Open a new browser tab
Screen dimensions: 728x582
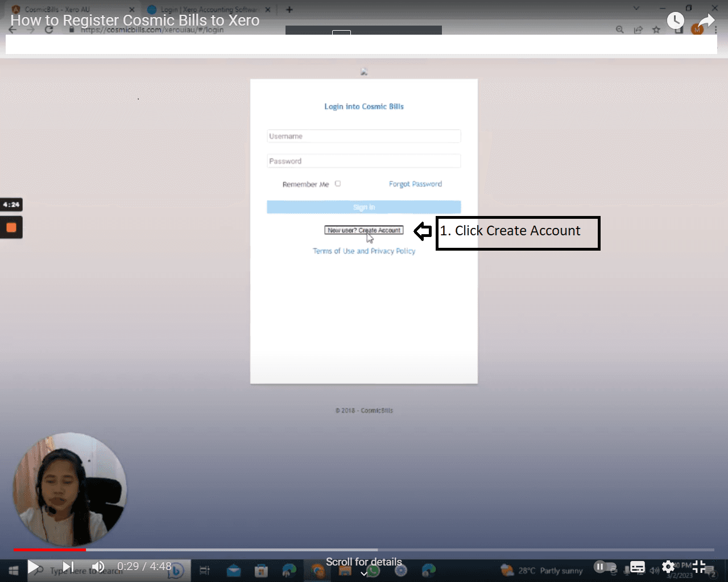pyautogui.click(x=289, y=10)
